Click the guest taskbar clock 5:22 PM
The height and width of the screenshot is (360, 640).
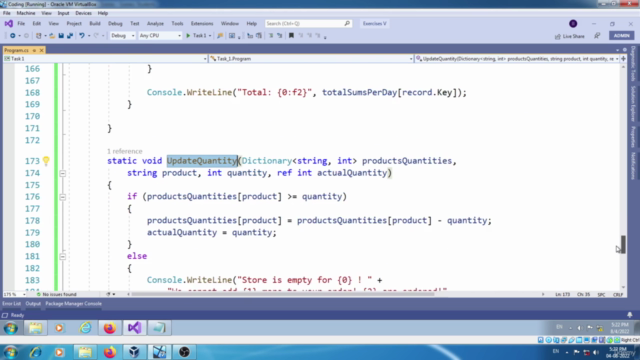click(620, 328)
